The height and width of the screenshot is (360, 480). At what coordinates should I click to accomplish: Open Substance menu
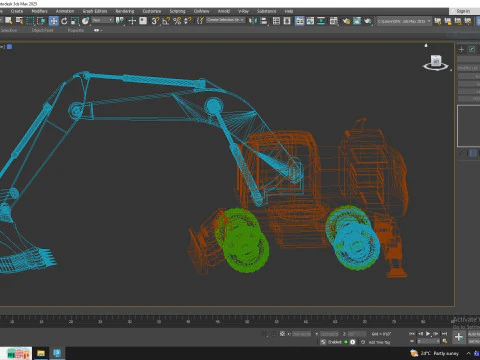[266, 11]
